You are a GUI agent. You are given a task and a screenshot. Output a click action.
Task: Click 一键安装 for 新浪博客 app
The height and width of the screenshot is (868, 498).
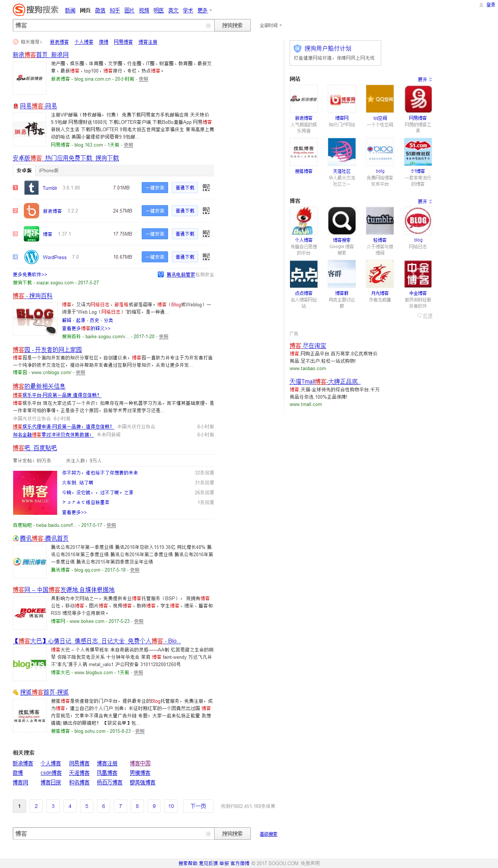click(155, 211)
